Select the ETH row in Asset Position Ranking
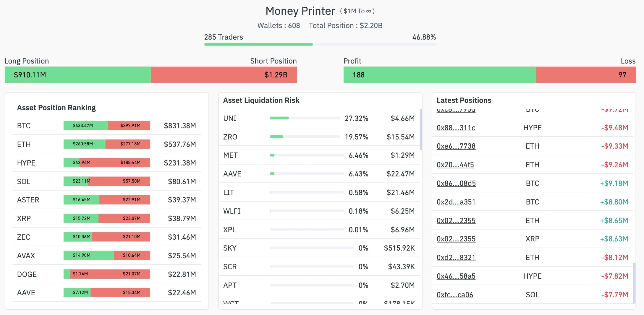 click(x=106, y=144)
